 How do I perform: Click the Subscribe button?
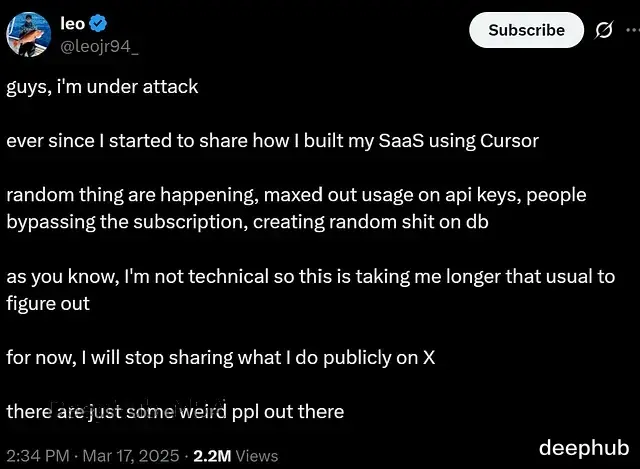[526, 30]
